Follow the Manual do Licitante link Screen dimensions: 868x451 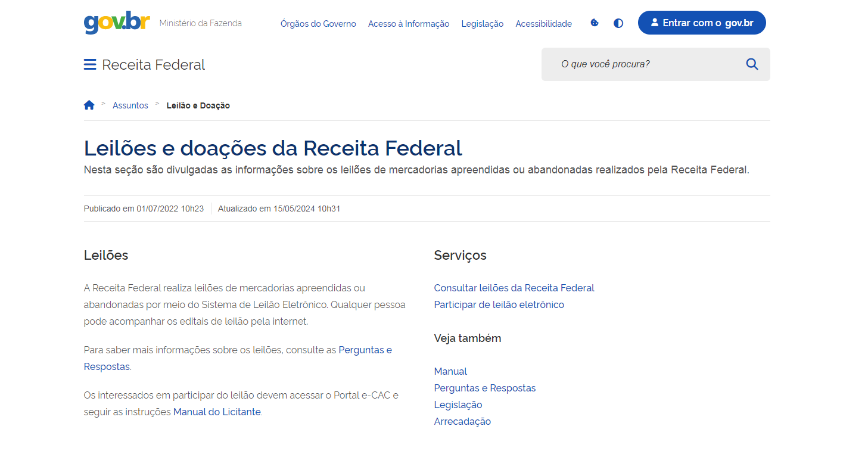pyautogui.click(x=217, y=412)
